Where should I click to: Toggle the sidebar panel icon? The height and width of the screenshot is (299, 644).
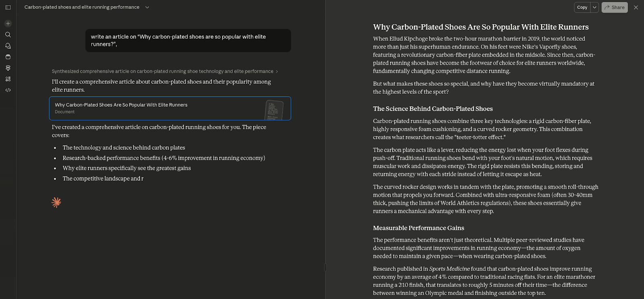[x=8, y=7]
